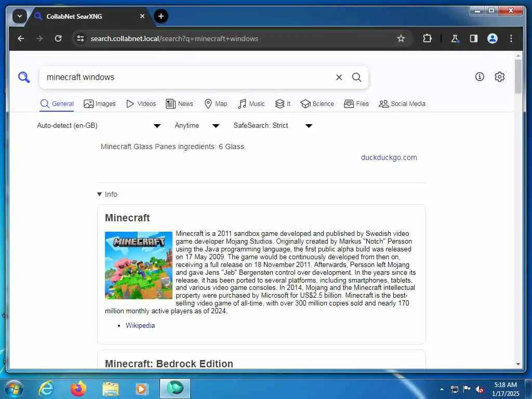Launch Firefox from taskbar
Screen dimensions: 532x399
click(78, 389)
